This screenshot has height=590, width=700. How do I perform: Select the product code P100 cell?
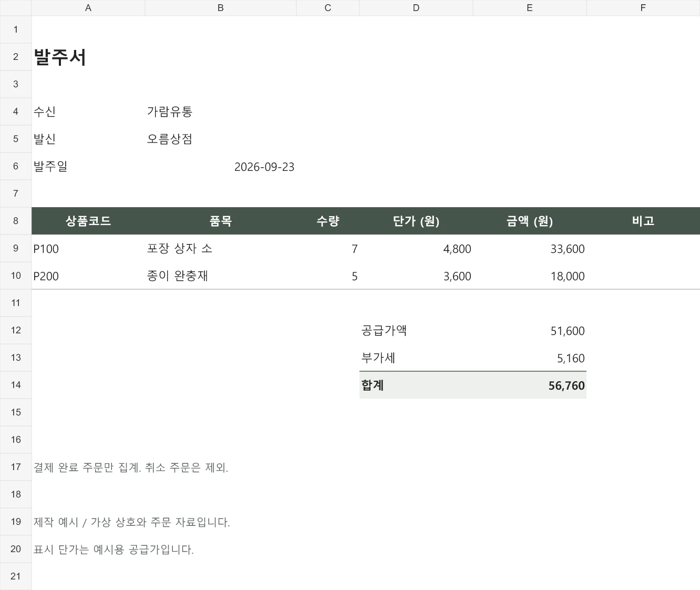point(88,248)
